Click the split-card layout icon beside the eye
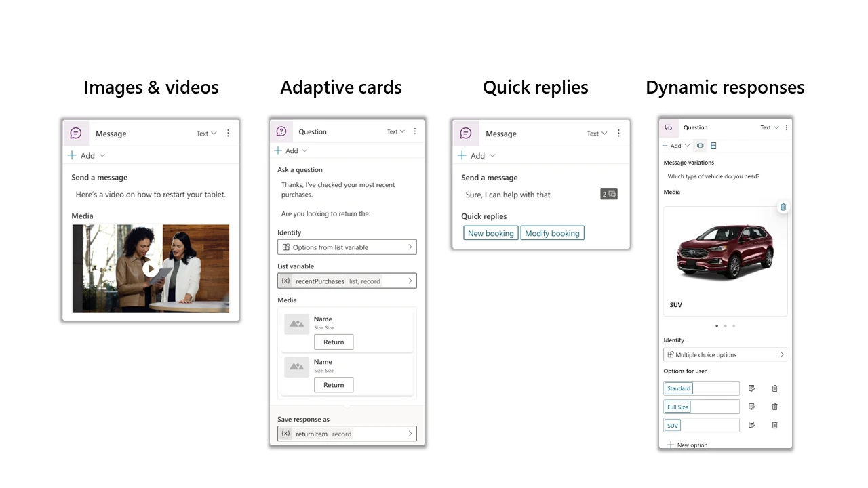 coord(713,145)
